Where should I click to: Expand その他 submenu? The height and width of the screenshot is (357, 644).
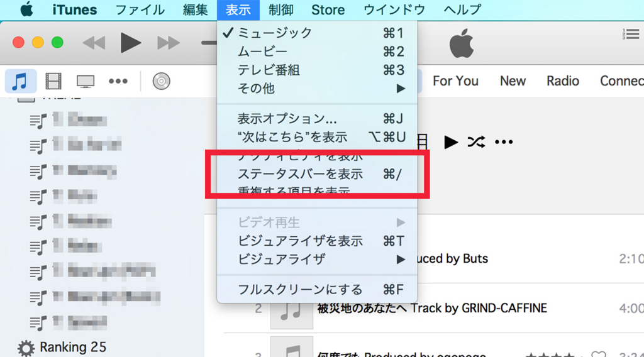(317, 89)
